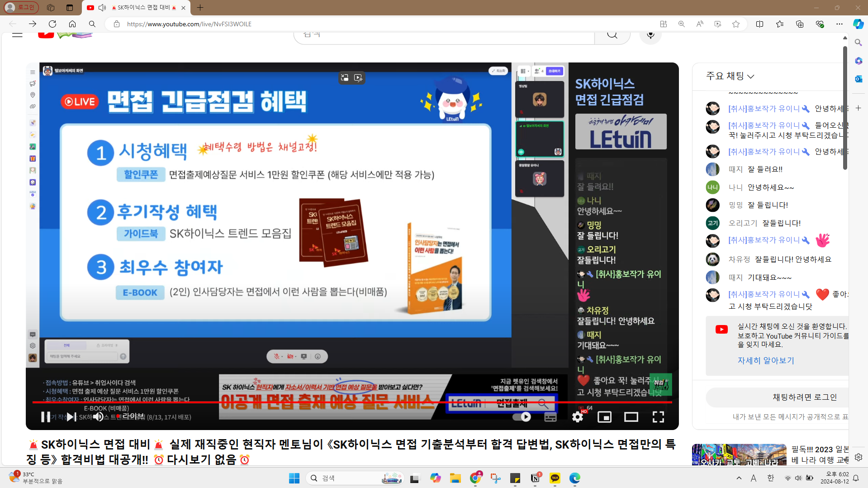Pause the live video playback
This screenshot has height=488, width=868.
tap(46, 416)
